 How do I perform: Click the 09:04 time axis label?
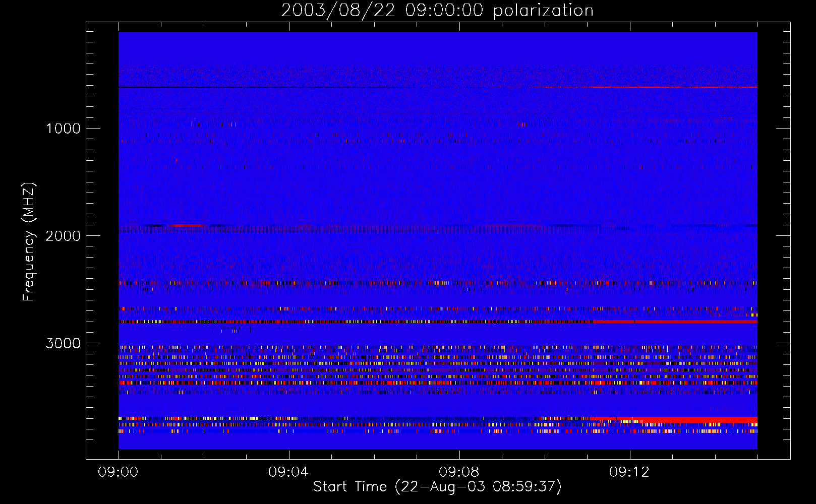pos(288,472)
